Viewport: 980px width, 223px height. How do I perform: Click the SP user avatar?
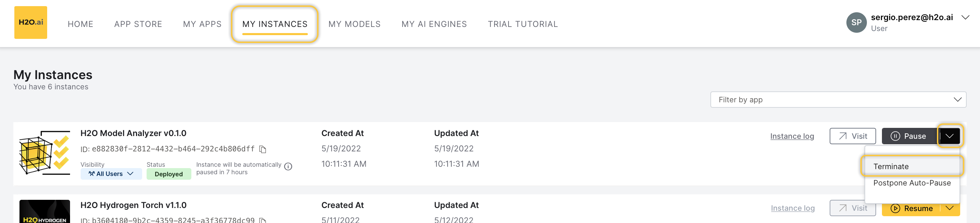click(x=856, y=23)
